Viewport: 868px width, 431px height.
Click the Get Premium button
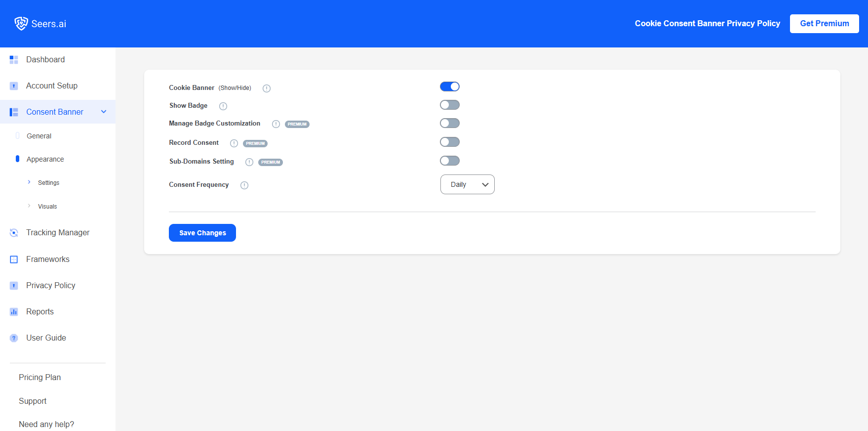click(825, 24)
